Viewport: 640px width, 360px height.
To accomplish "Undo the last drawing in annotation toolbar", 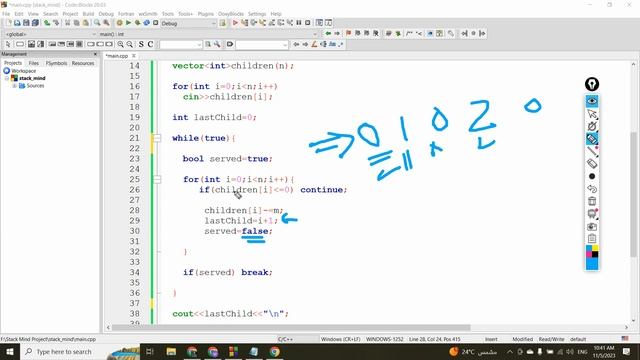I will [592, 189].
